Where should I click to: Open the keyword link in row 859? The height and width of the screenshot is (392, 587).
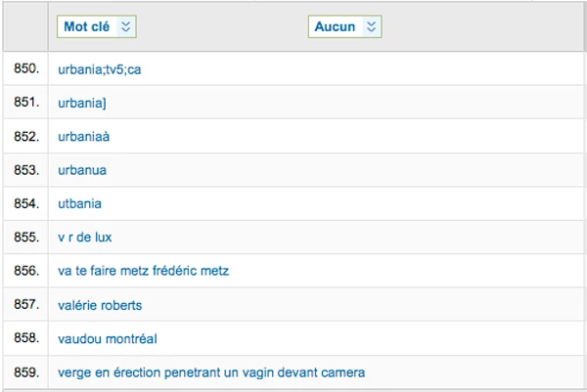[211, 372]
